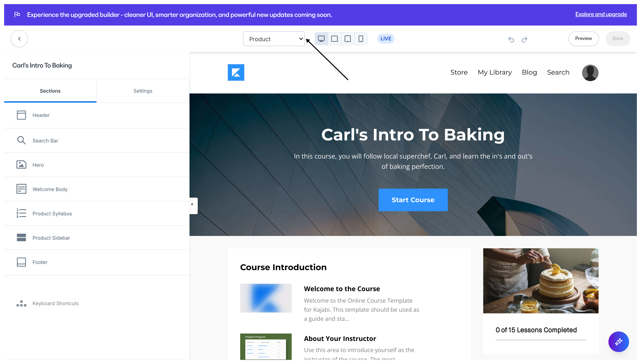
Task: Click the redo arrow icon
Action: [524, 39]
